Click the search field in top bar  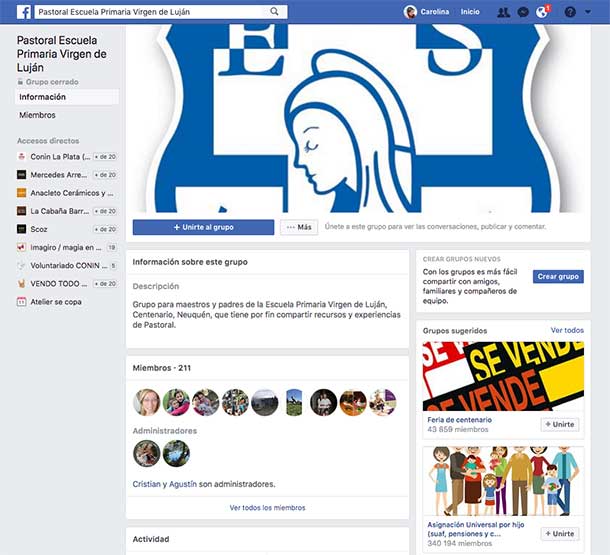point(161,12)
